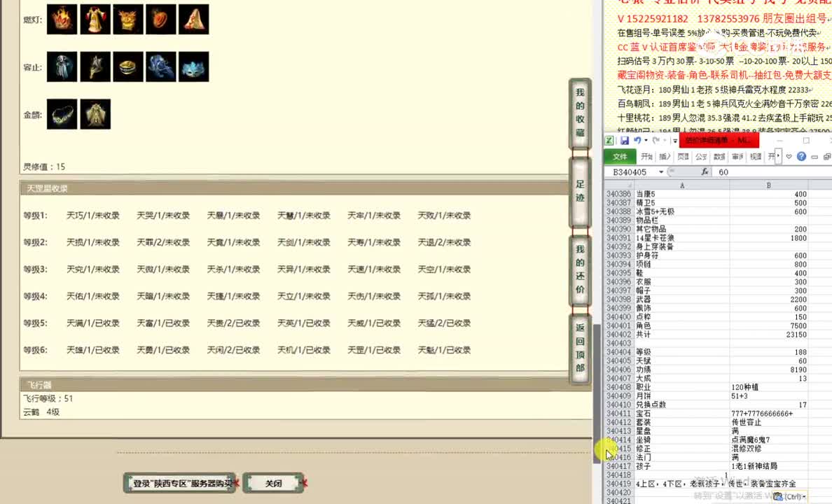Open Excel Help via the question mark icon
Image resolution: width=832 pixels, height=504 pixels.
(x=801, y=155)
